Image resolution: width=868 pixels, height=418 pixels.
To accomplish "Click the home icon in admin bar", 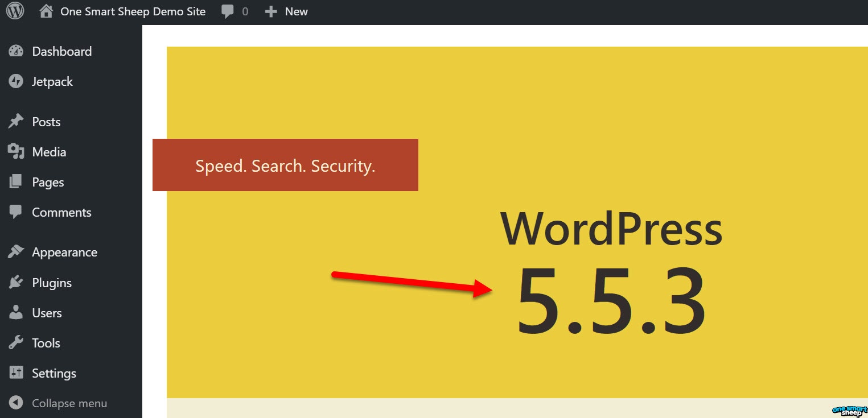I will click(x=46, y=11).
